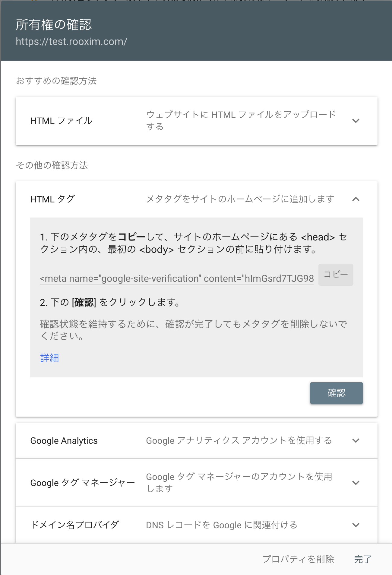Screen dimensions: 392x575
Task: Expand the HTML ファイル chevron arrow
Action: 356,121
